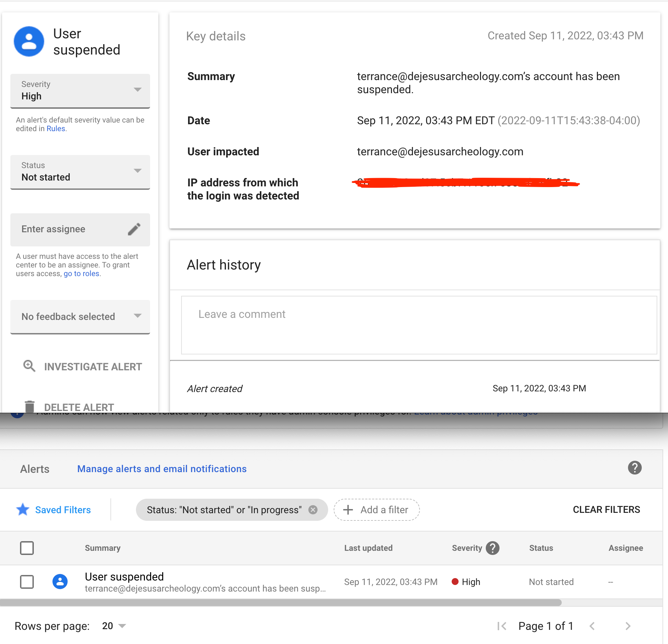Click the trash can Delete Alert icon
Viewport: 668px width, 644px height.
(30, 407)
